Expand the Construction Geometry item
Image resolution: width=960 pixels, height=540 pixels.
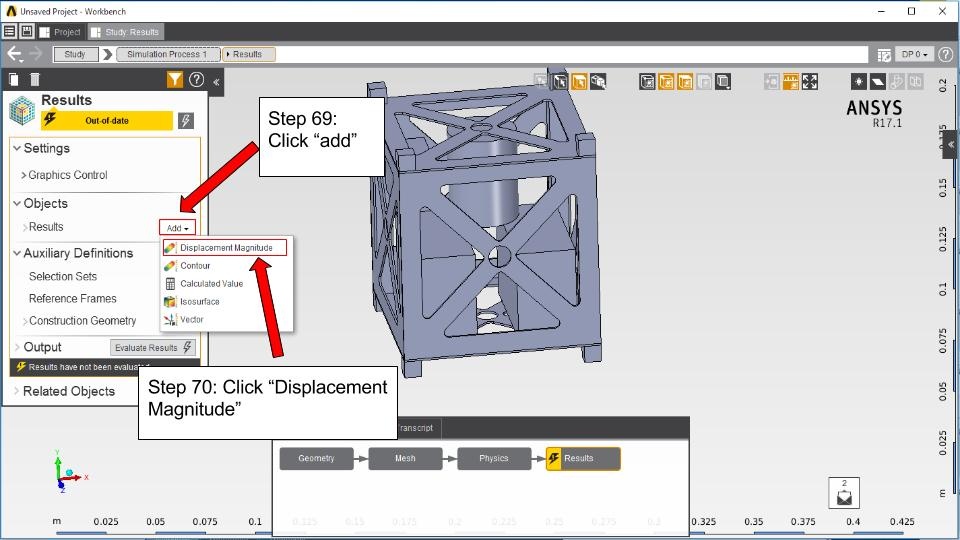pyautogui.click(x=25, y=321)
